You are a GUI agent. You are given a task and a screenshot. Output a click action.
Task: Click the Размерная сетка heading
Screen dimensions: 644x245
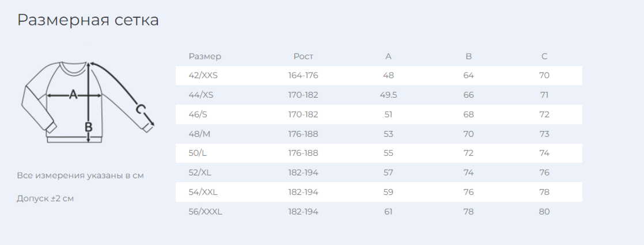pos(88,20)
